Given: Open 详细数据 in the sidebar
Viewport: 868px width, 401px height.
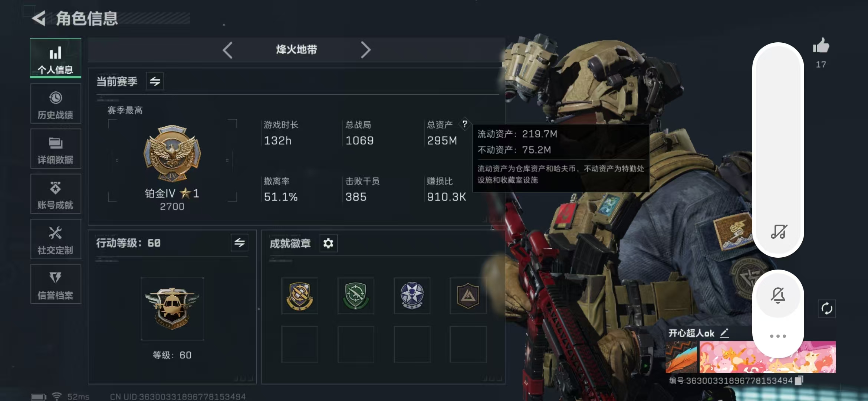Looking at the screenshot, I should click(x=56, y=149).
